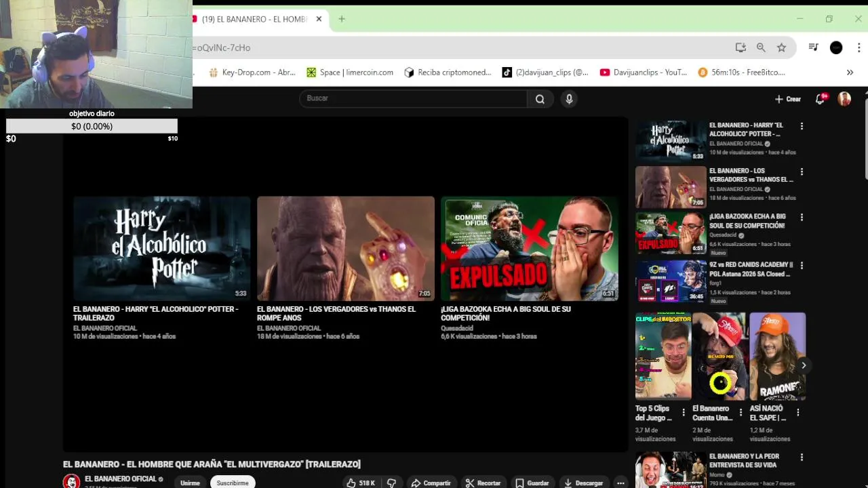Click the Descargar download button
This screenshot has width=868, height=488.
tap(583, 483)
